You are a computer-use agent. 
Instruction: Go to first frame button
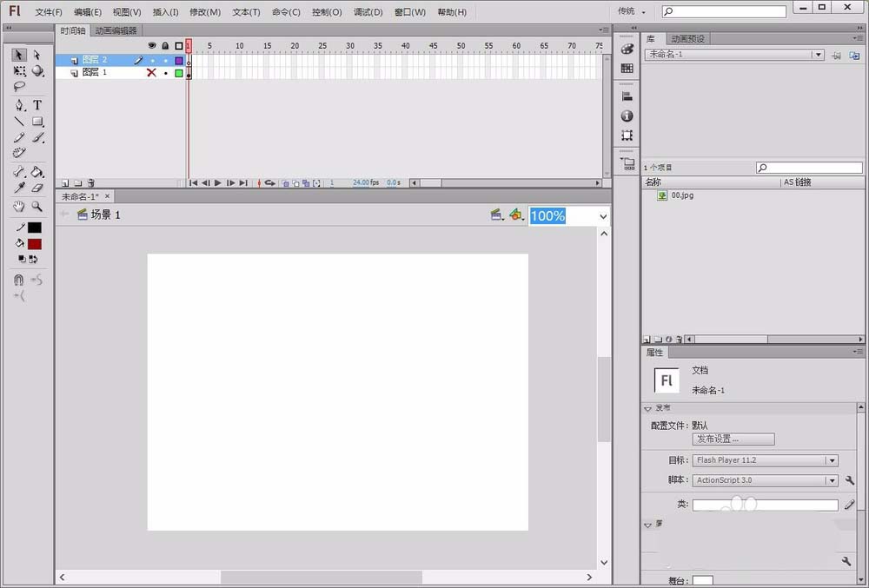point(193,182)
